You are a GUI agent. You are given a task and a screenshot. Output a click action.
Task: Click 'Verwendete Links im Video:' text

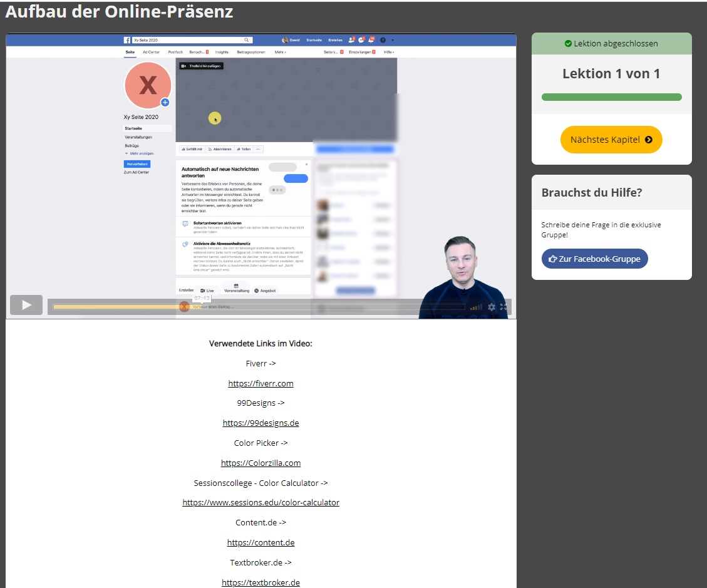[x=261, y=344]
